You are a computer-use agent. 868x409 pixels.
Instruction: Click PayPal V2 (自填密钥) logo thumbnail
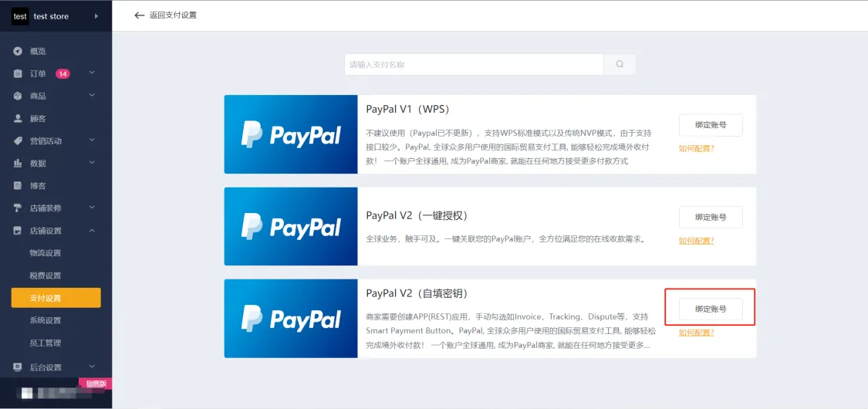coord(291,318)
